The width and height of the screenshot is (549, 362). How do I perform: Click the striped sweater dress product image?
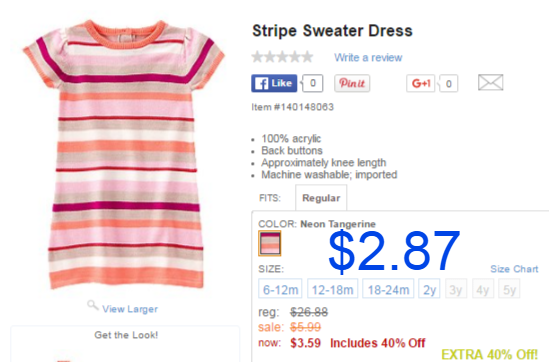[x=124, y=155]
